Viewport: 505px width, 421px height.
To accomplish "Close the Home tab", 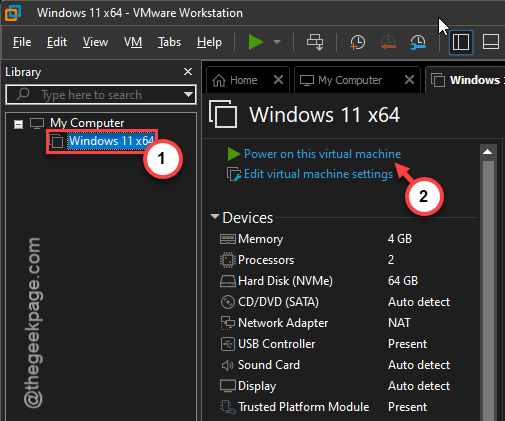I will pos(278,80).
